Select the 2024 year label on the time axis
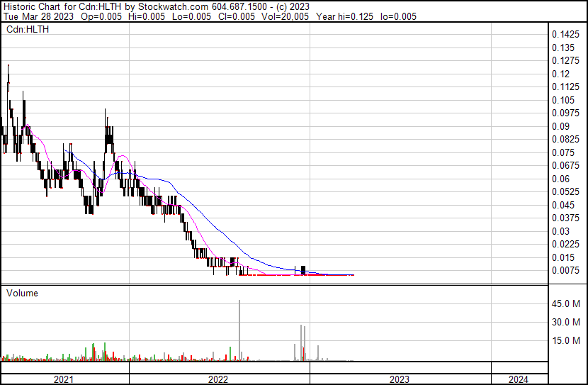588x385 pixels. point(519,379)
